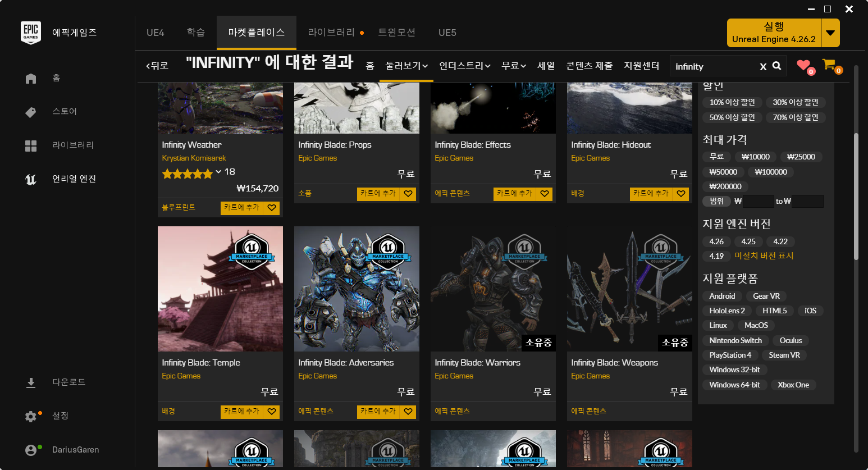Image resolution: width=868 pixels, height=470 pixels.
Task: Click the maximum price range field
Action: (807, 201)
